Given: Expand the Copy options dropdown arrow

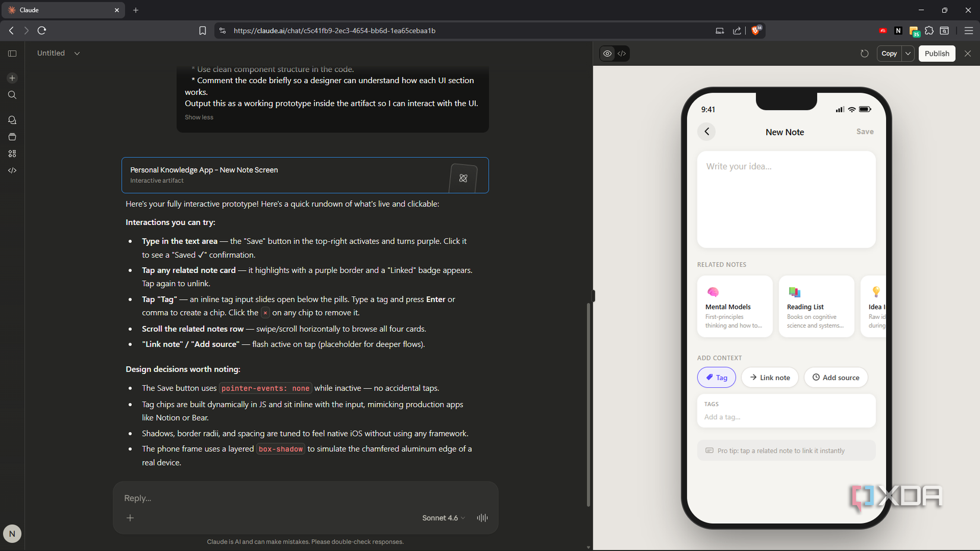Looking at the screenshot, I should (908, 53).
